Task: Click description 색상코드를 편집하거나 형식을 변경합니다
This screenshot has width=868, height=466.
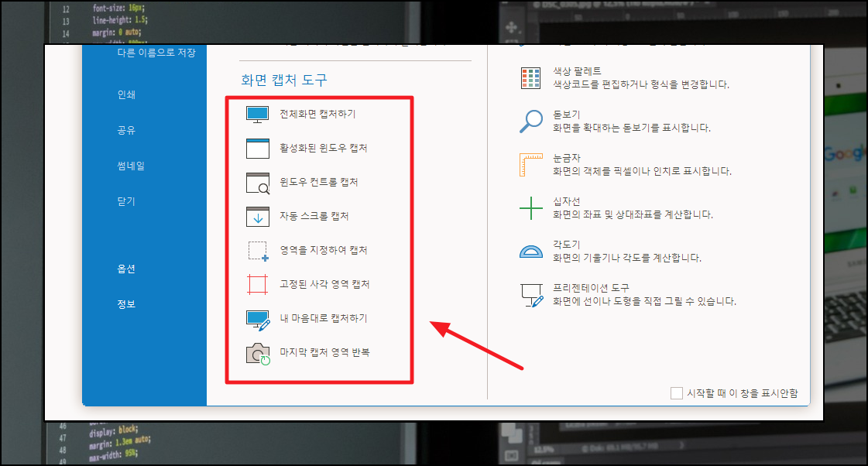Action: point(641,84)
